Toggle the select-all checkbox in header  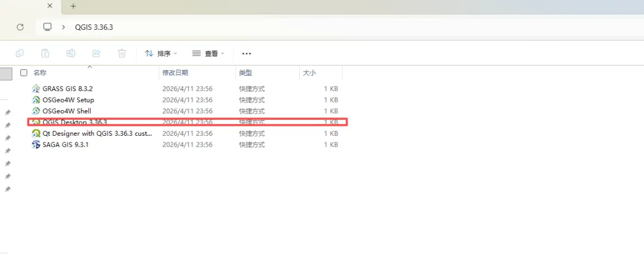pyautogui.click(x=24, y=73)
